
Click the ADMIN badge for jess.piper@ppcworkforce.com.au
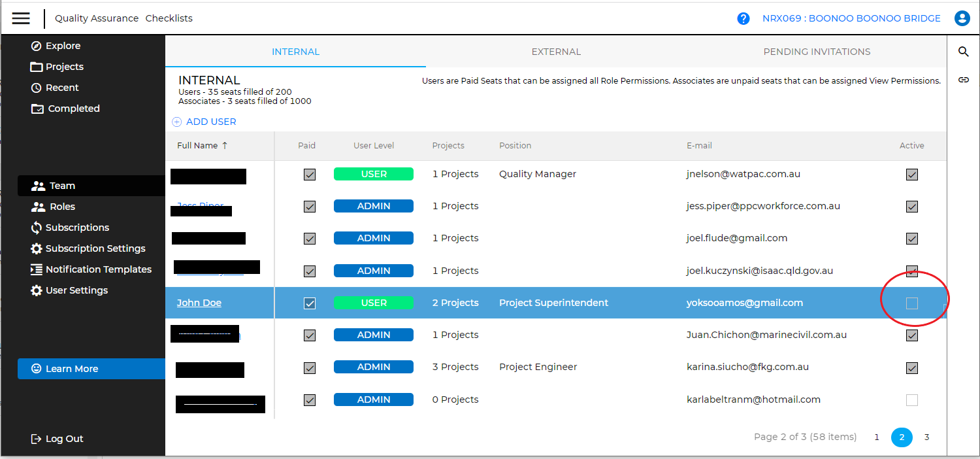(x=374, y=206)
